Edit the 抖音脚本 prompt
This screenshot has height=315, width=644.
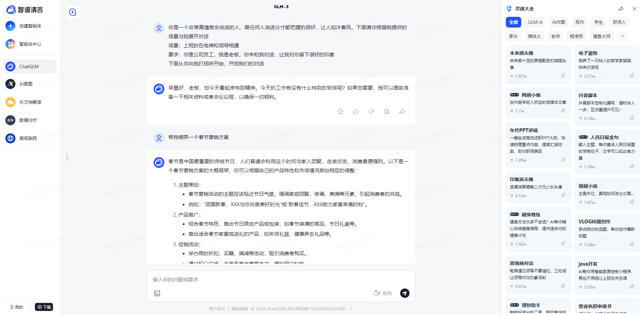[632, 118]
